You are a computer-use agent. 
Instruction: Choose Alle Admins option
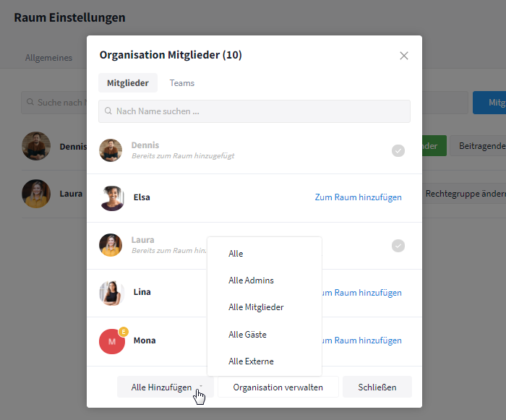251,280
